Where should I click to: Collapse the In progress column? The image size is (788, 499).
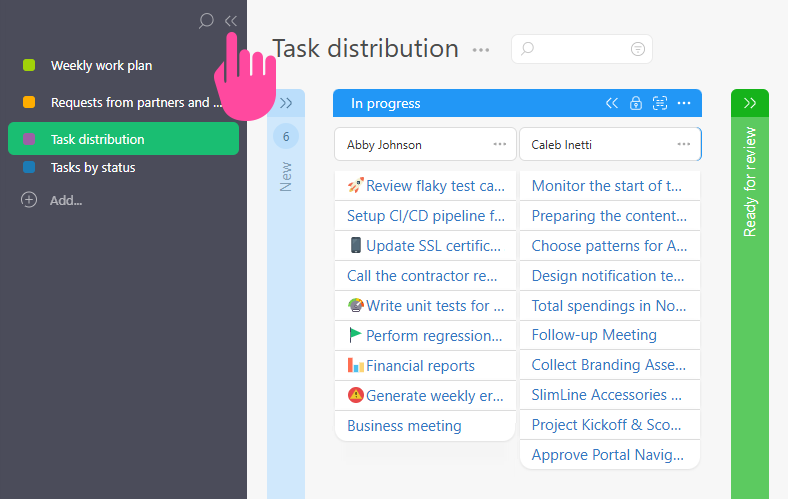[x=612, y=103]
